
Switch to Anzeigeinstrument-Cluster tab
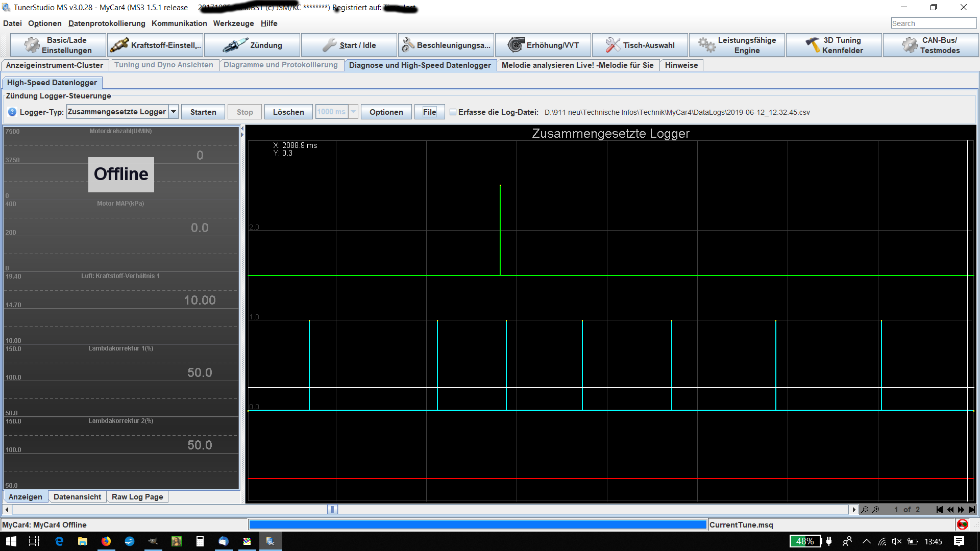coord(55,65)
